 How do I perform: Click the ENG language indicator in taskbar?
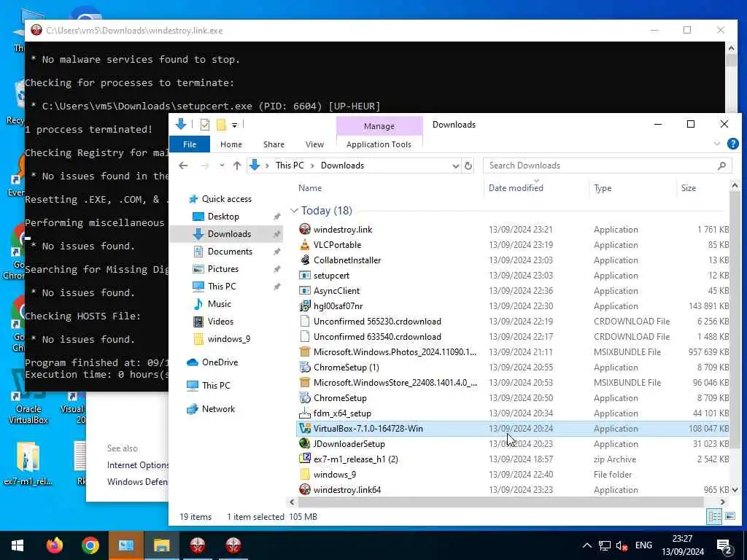[x=643, y=545]
